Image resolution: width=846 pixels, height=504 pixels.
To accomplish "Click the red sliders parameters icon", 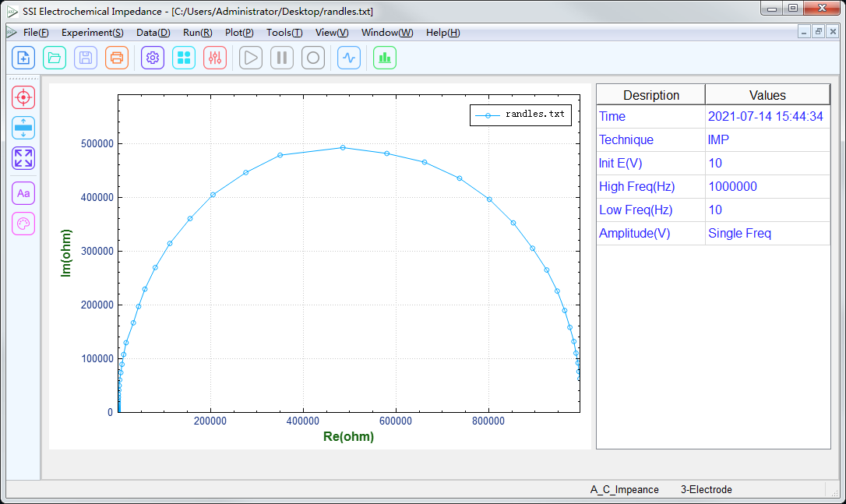I will (215, 58).
